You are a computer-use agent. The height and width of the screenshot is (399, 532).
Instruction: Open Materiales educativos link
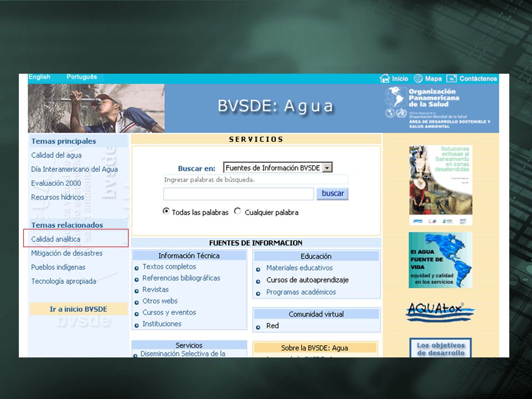click(x=300, y=268)
